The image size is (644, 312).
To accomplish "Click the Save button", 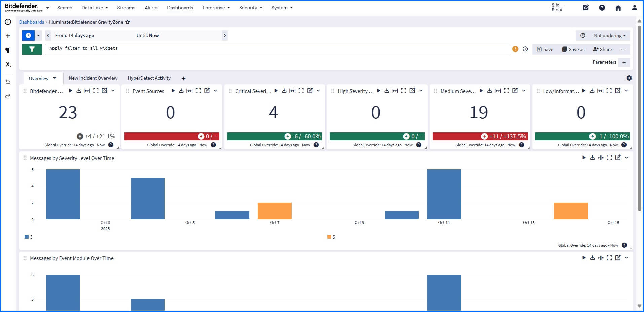I will pos(544,49).
